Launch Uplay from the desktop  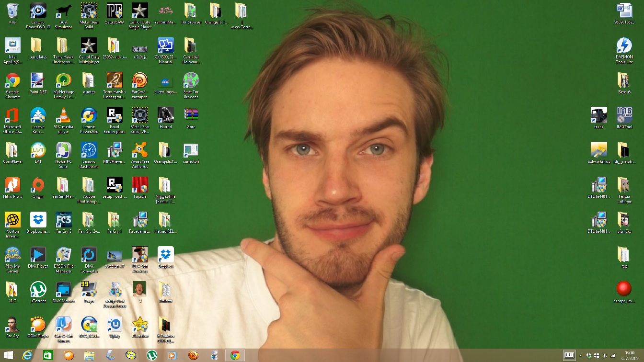point(114,324)
